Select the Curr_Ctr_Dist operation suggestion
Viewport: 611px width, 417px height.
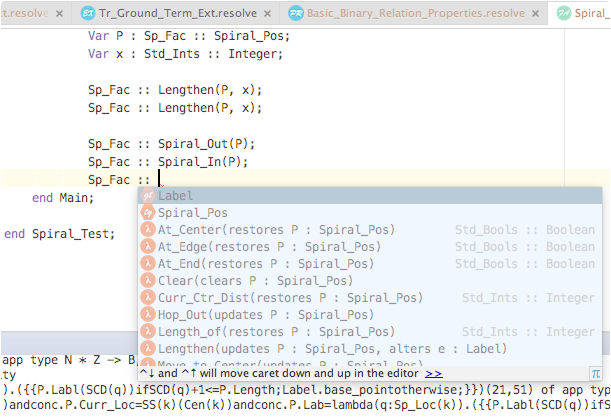(x=370, y=298)
